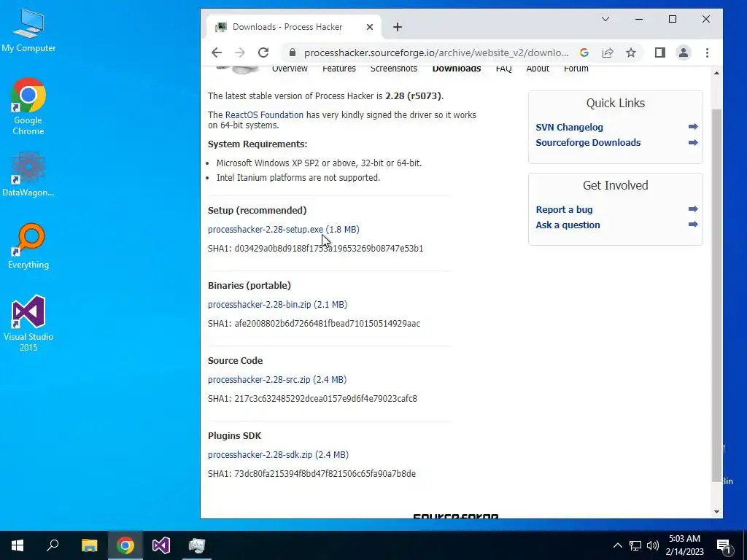Viewport: 747px width, 560px height.
Task: Click the vertical scrollbar thumb
Action: pyautogui.click(x=716, y=295)
